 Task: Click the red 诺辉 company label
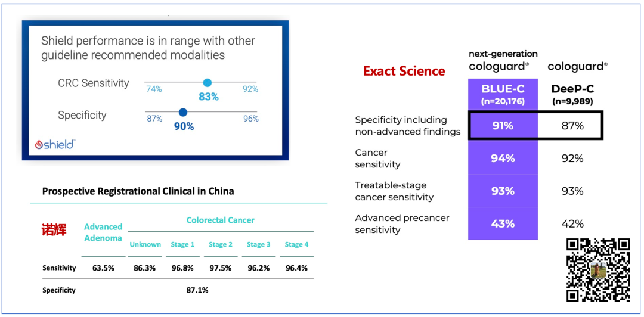click(54, 229)
